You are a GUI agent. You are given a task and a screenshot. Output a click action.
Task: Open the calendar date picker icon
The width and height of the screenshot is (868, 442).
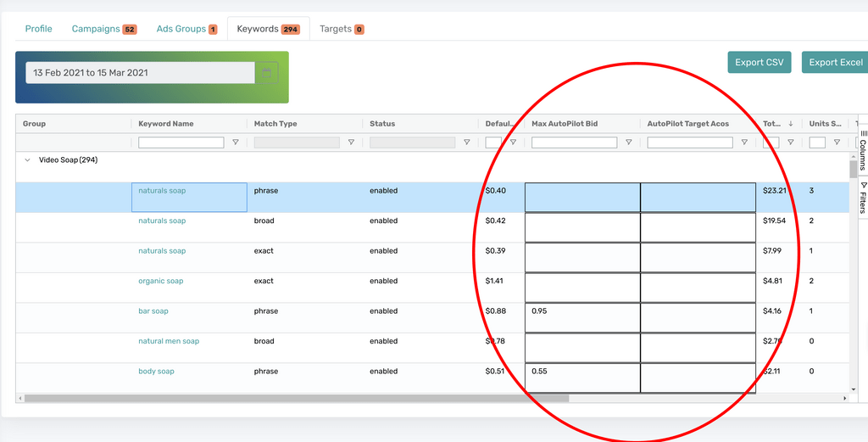pyautogui.click(x=266, y=73)
